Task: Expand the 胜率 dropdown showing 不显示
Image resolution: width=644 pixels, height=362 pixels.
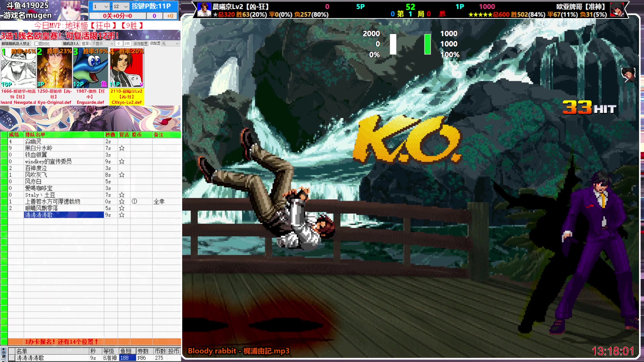Action: coord(103,44)
